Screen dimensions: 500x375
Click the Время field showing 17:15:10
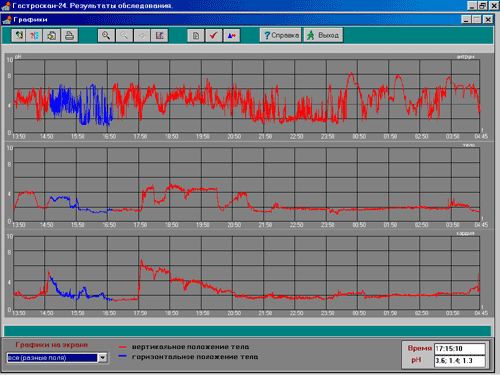click(x=460, y=349)
